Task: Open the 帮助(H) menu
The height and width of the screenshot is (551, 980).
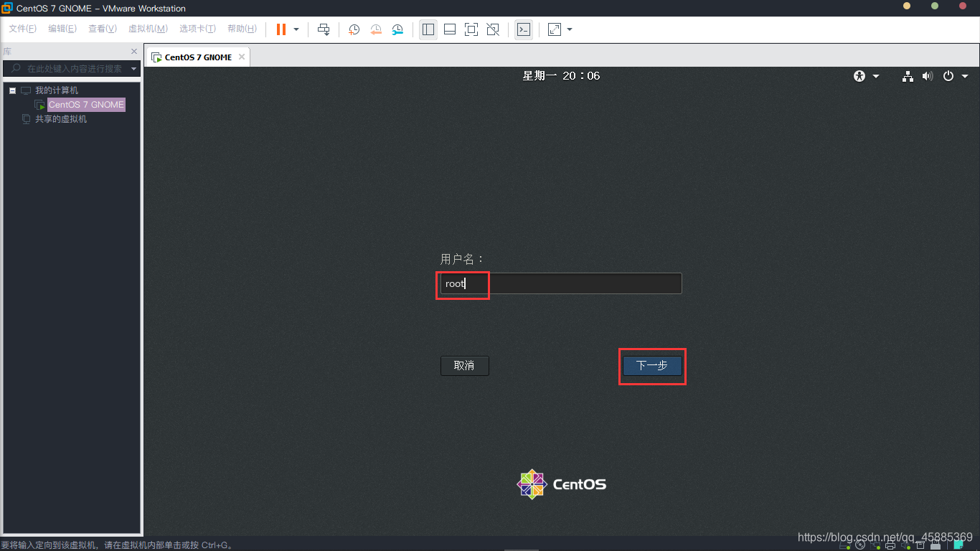Action: point(242,29)
